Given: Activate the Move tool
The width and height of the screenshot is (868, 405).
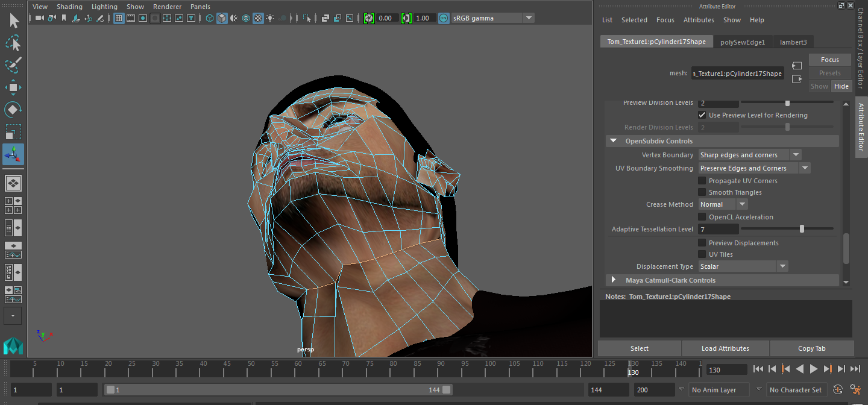Looking at the screenshot, I should click(13, 87).
